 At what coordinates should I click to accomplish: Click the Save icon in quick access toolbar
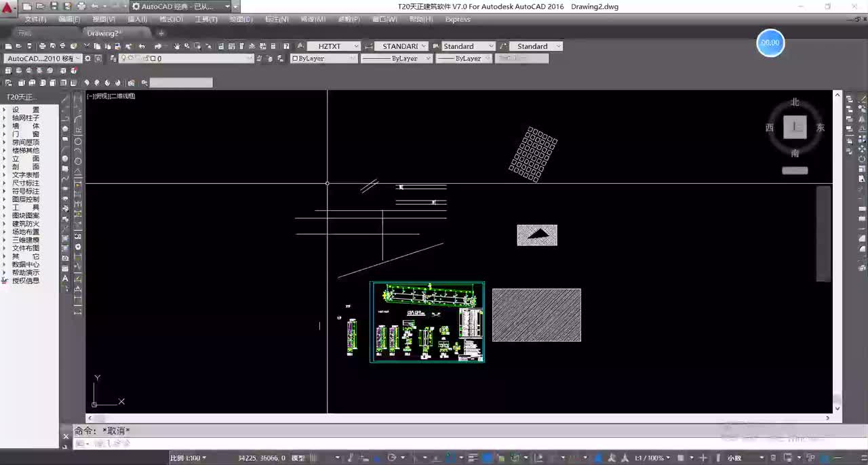(x=53, y=7)
